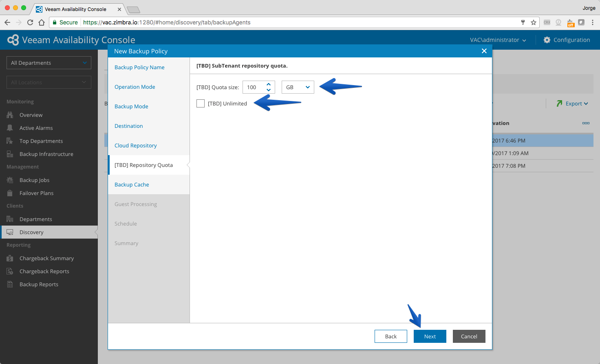The image size is (600, 364).
Task: Click the Chargeback Summary icon
Action: point(10,258)
